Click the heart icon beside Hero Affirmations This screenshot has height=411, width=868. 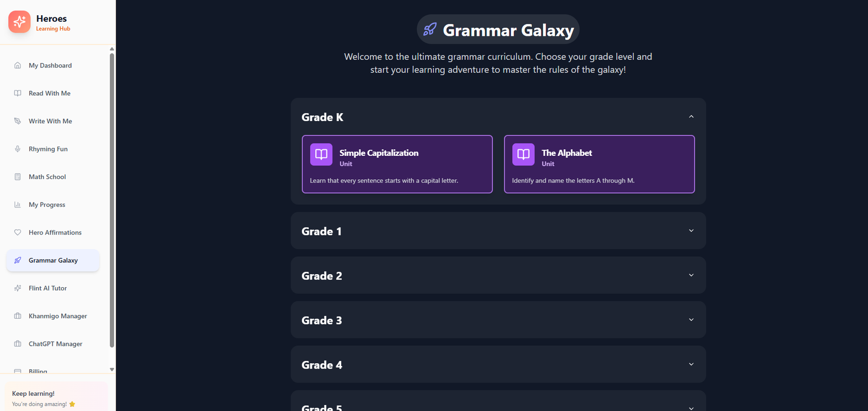pos(17,232)
